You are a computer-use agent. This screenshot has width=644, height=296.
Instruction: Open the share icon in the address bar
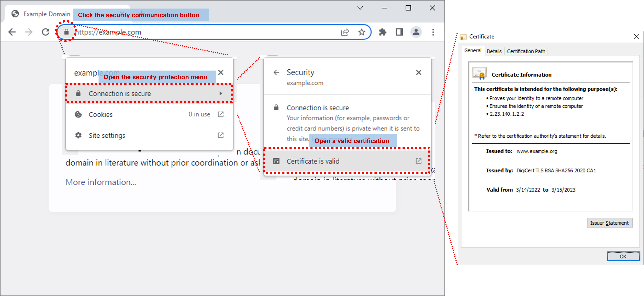(x=345, y=32)
